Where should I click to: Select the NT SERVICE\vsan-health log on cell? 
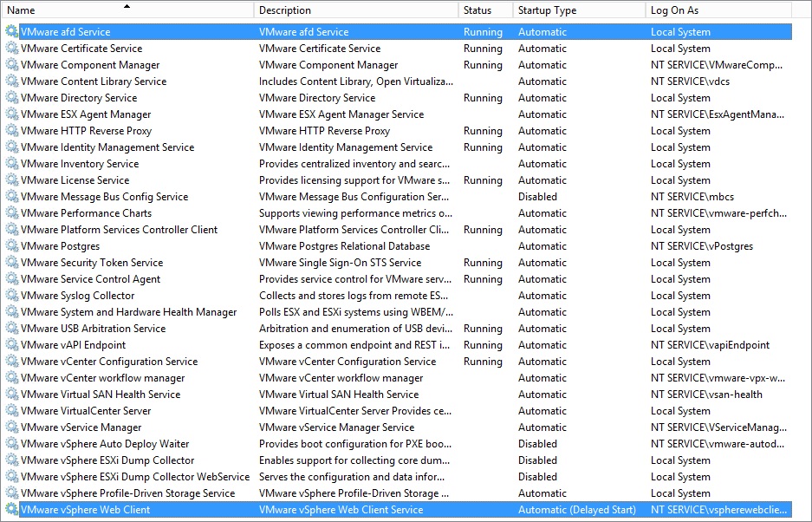pyautogui.click(x=706, y=395)
